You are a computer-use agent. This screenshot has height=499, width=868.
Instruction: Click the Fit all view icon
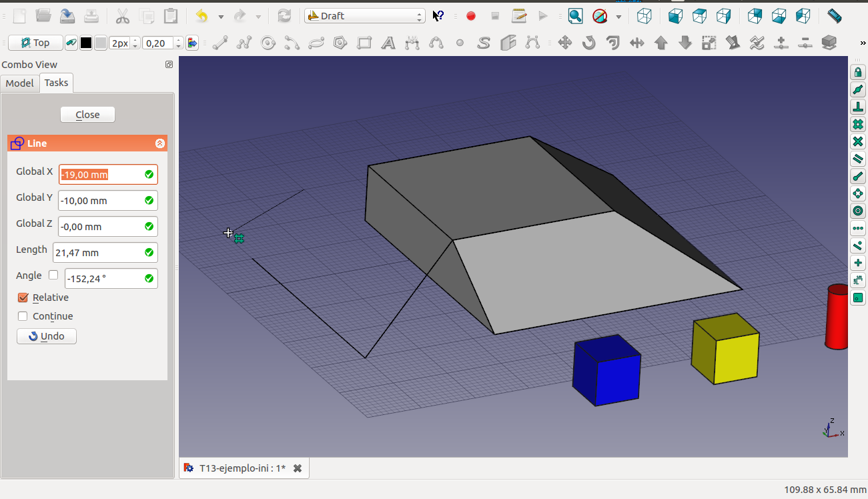click(x=575, y=16)
